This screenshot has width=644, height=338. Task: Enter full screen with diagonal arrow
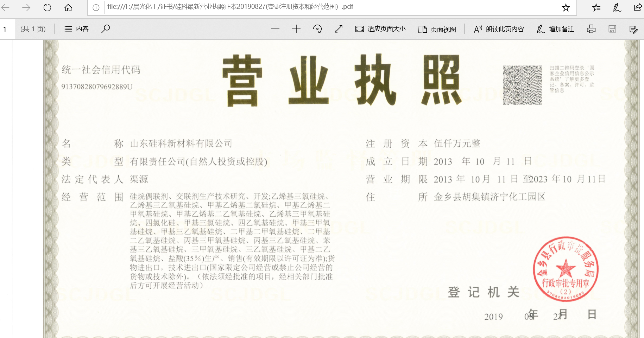tap(339, 29)
